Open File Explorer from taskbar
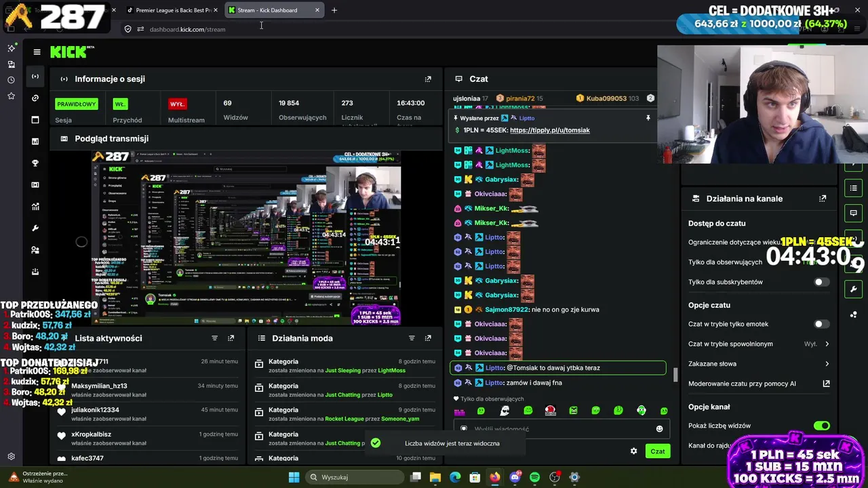This screenshot has height=488, width=868. 435,477
